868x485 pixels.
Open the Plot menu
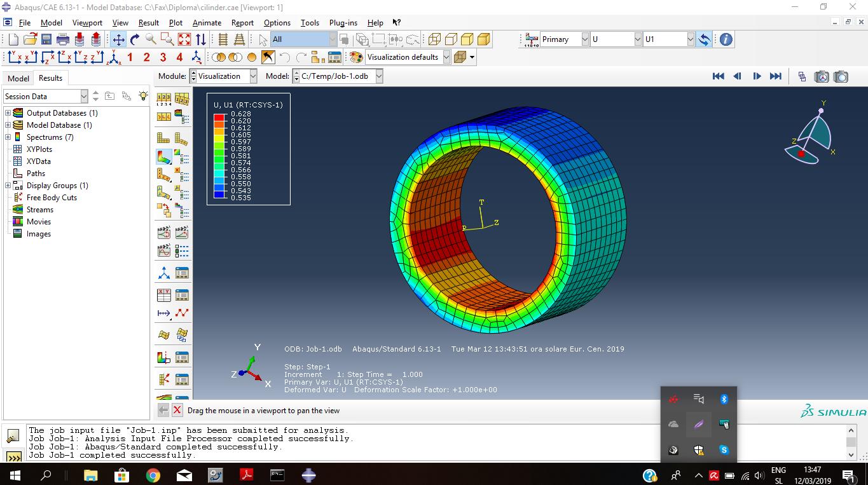(x=176, y=23)
